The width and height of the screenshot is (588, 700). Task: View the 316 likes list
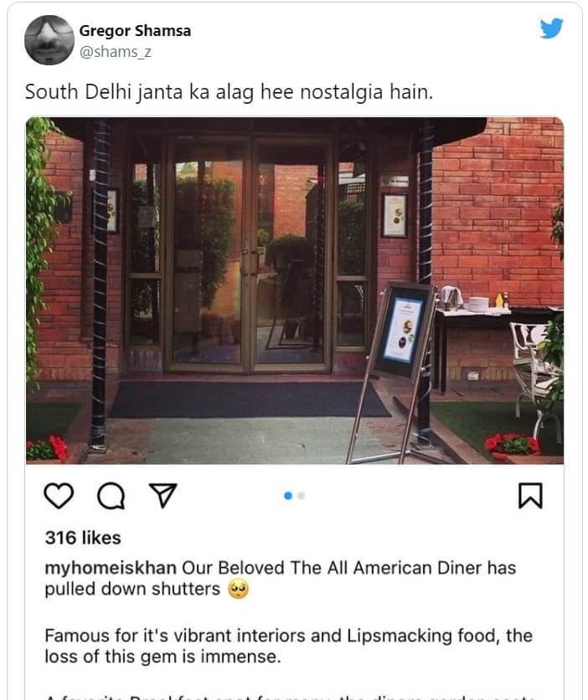coord(83,538)
